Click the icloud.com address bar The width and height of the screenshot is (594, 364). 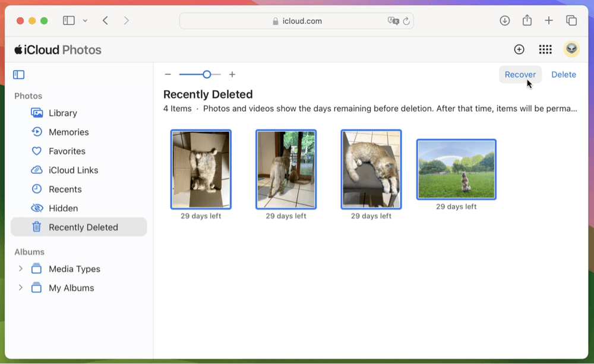[x=296, y=20]
